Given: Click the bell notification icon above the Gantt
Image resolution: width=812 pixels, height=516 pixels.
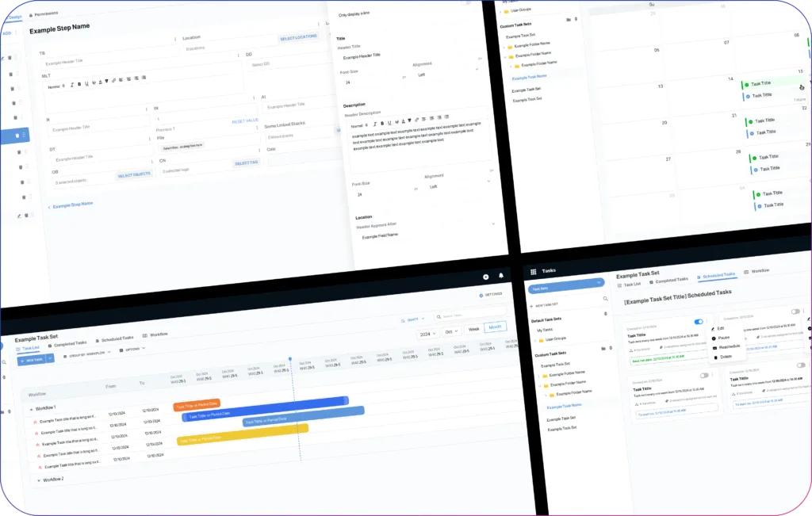Looking at the screenshot, I should (501, 275).
